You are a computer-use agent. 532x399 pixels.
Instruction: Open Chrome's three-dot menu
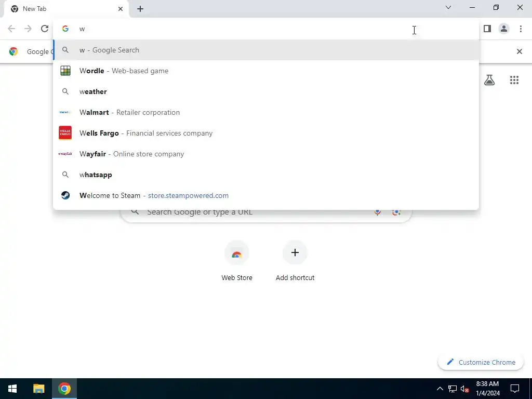521,29
